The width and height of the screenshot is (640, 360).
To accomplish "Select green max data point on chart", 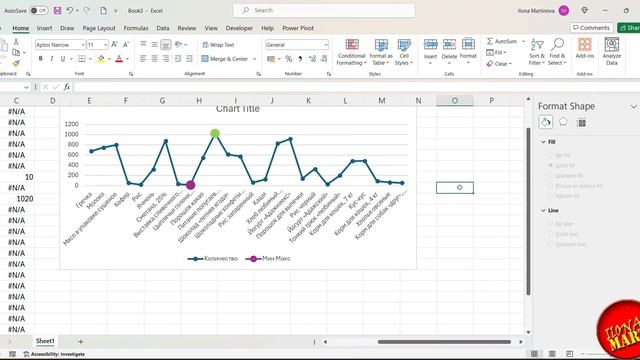I will [x=215, y=133].
